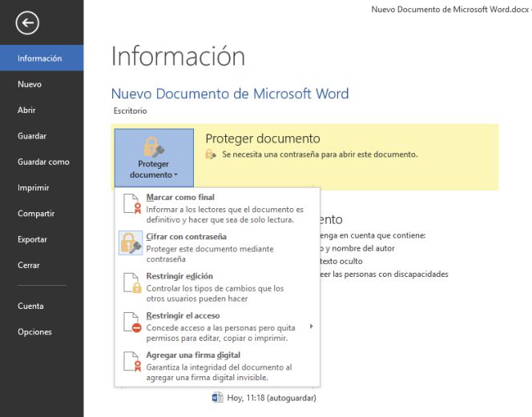Open the Imprimir section
The height and width of the screenshot is (417, 532).
tap(42, 187)
